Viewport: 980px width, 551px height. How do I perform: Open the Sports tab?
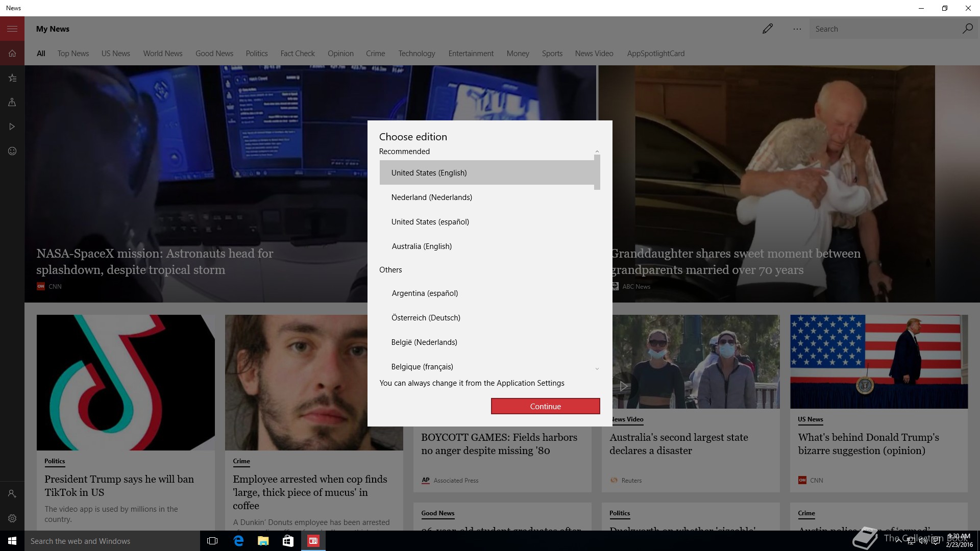tap(552, 54)
